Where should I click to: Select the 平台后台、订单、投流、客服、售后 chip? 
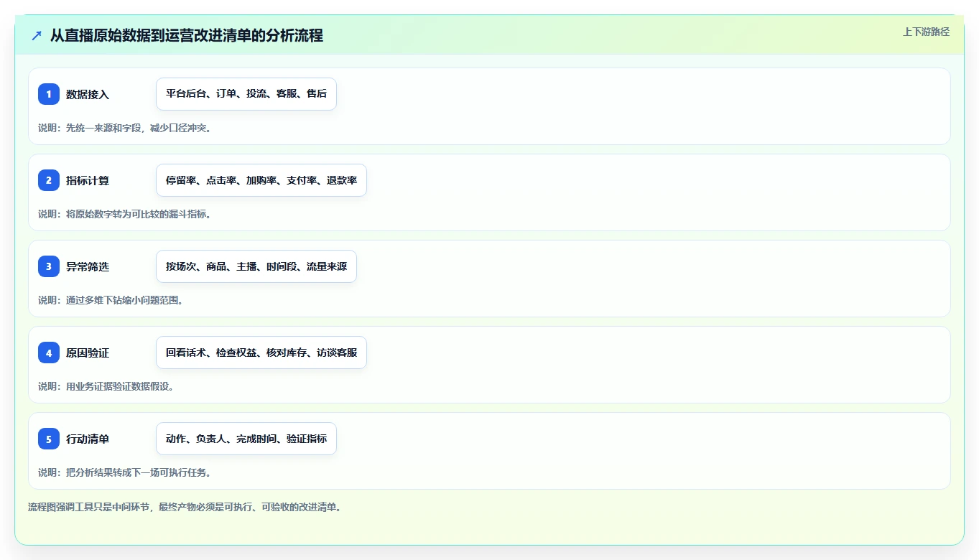(246, 94)
